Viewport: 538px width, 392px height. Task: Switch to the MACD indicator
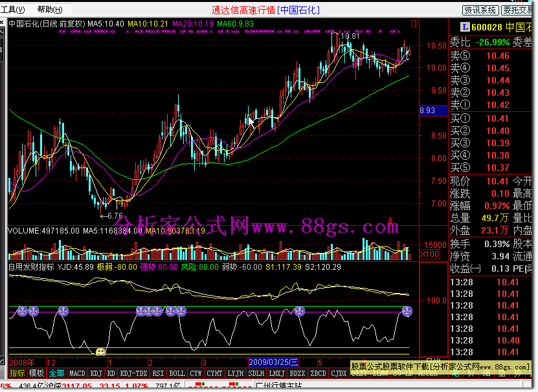click(77, 373)
